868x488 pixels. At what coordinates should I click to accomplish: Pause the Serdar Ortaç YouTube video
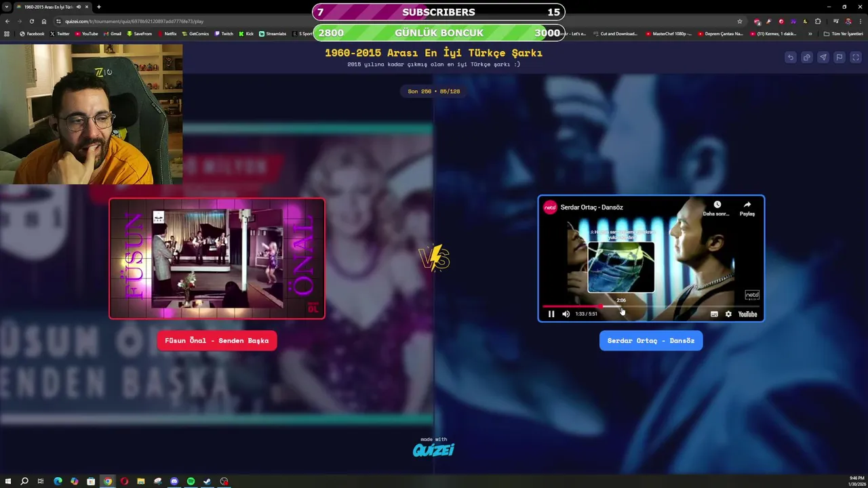pos(551,314)
